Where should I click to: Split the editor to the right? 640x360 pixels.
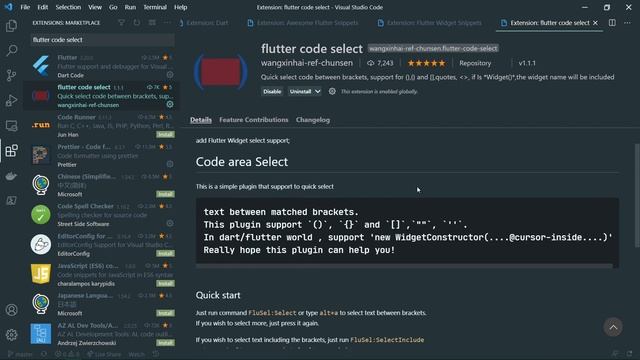click(612, 23)
